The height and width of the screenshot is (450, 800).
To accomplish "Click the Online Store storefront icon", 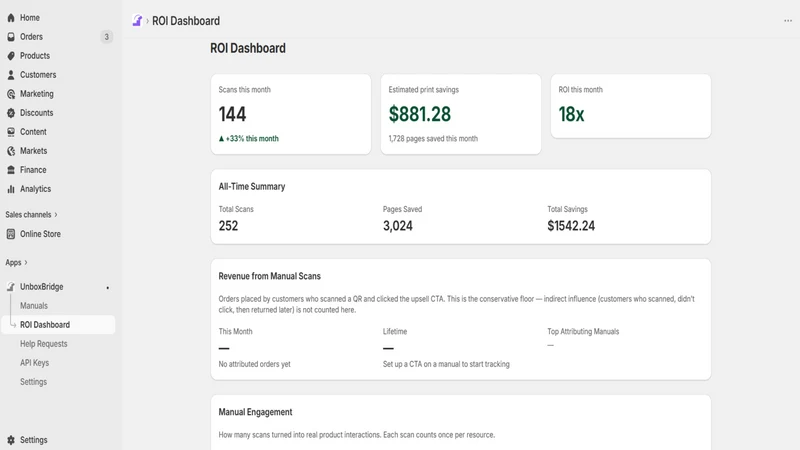I will coord(11,234).
